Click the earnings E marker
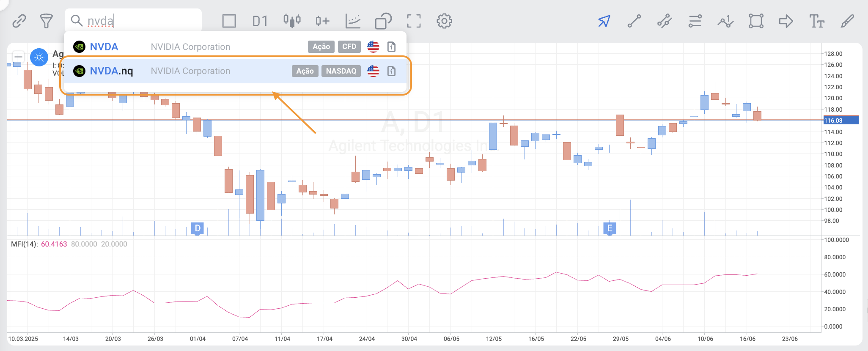This screenshot has height=351, width=868. (610, 228)
